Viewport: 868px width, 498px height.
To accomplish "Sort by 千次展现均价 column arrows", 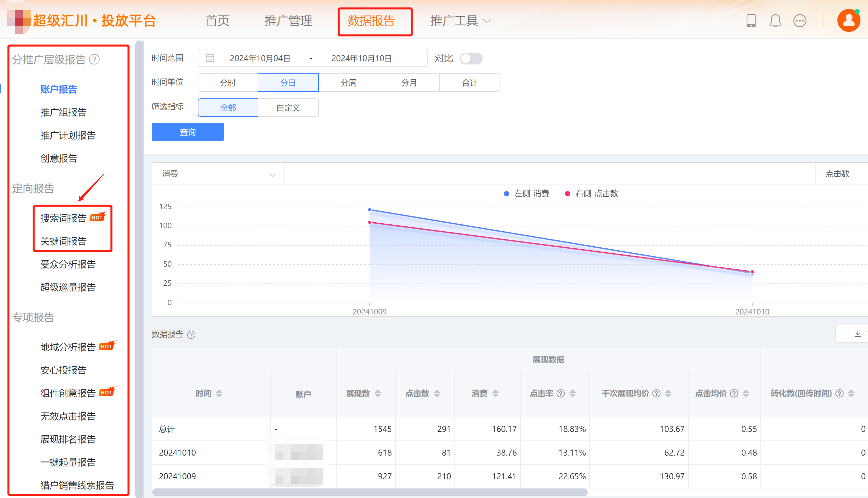I will pyautogui.click(x=668, y=394).
